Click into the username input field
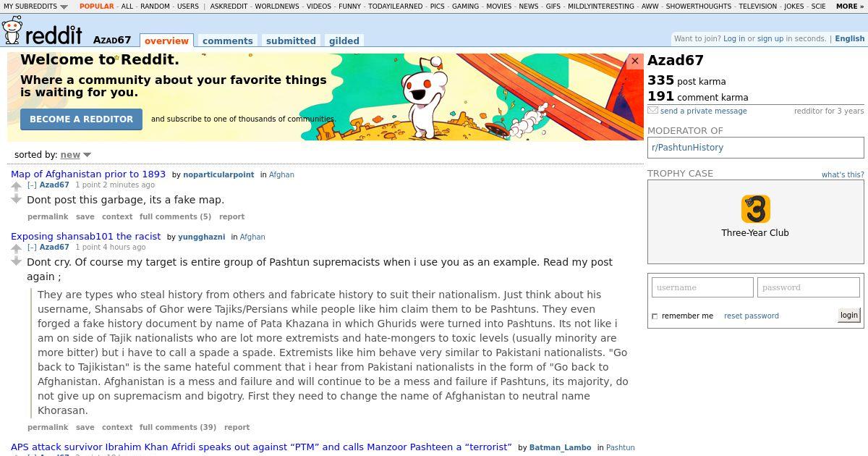Image resolution: width=868 pixels, height=456 pixels. pyautogui.click(x=702, y=287)
